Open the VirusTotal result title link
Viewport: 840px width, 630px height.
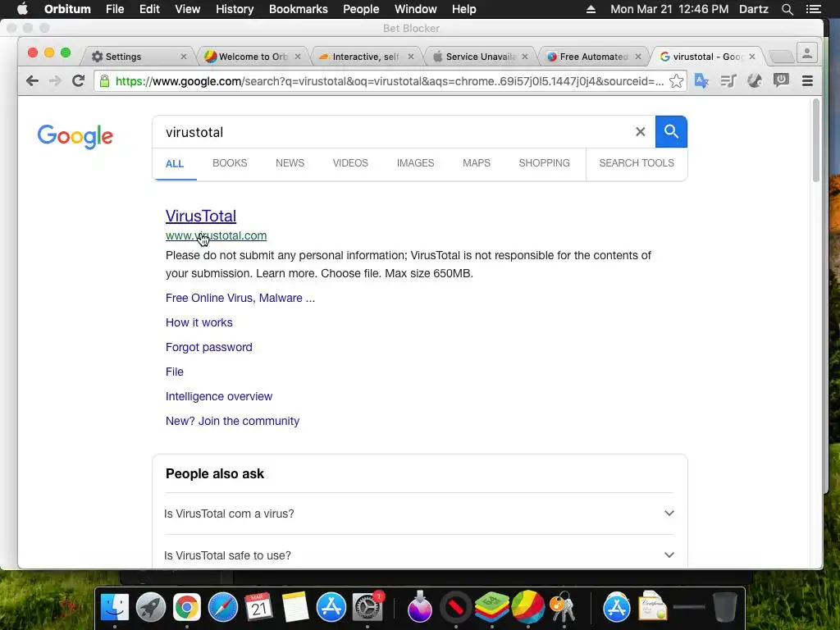pyautogui.click(x=201, y=216)
